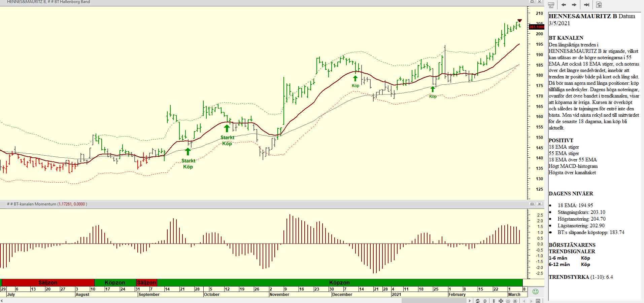Click the red price label 203.1000
644x303 pixels.
(537, 27)
